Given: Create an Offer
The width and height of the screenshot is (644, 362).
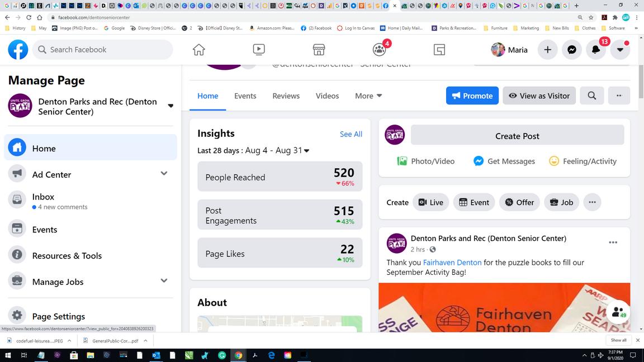Looking at the screenshot, I should tap(519, 202).
